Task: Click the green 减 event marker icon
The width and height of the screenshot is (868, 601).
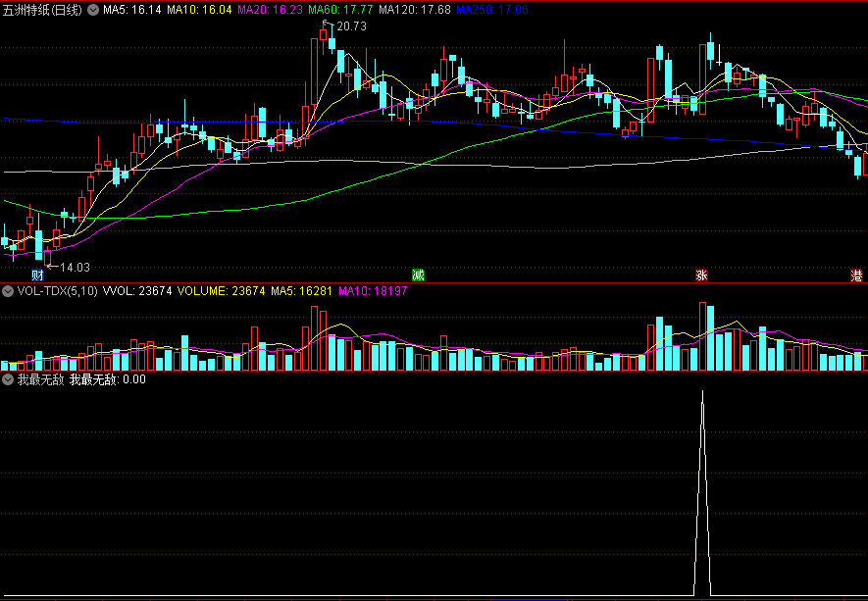Action: pos(418,275)
